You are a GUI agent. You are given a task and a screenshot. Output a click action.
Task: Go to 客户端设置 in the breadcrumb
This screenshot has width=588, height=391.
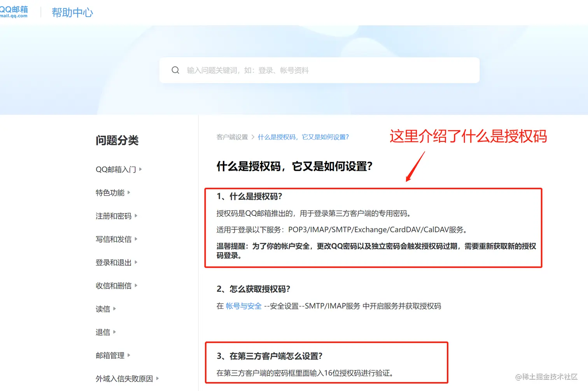pyautogui.click(x=232, y=137)
